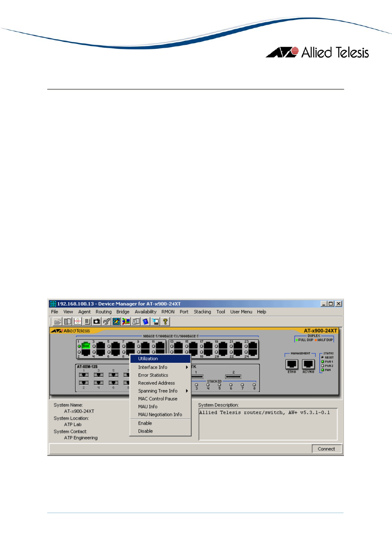Image resolution: width=392 pixels, height=555 pixels.
Task: Choose Received Address from the context menu
Action: click(x=160, y=383)
